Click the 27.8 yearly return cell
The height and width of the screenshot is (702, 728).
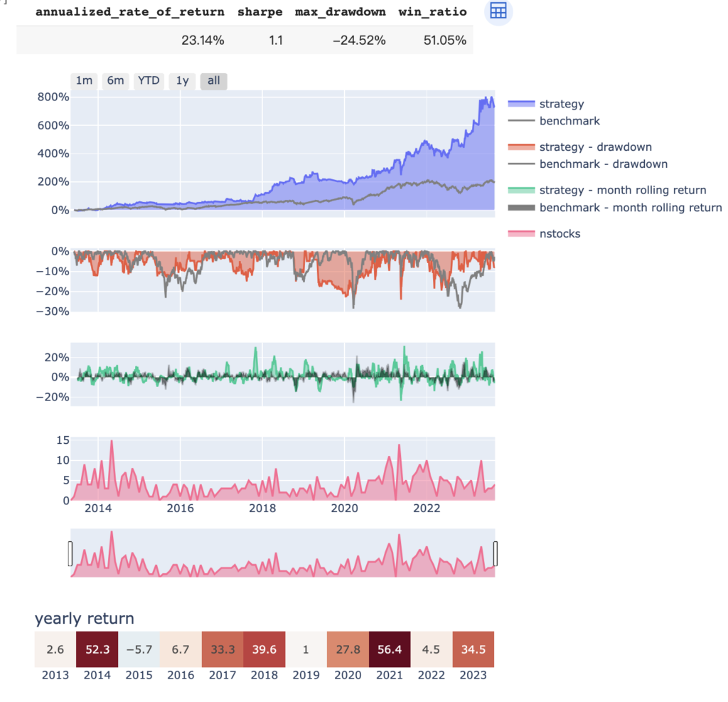pyautogui.click(x=348, y=649)
